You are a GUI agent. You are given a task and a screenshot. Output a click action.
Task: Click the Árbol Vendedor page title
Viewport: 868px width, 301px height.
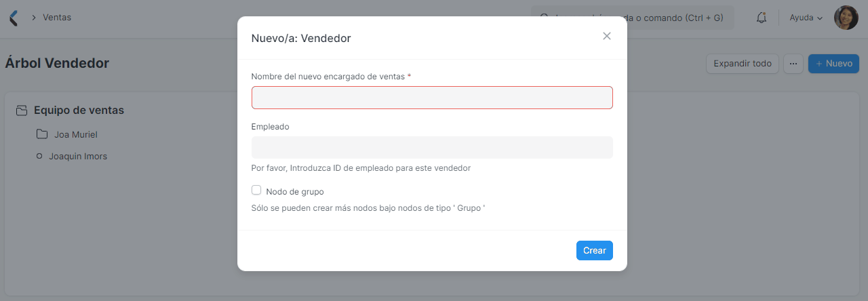pyautogui.click(x=57, y=63)
